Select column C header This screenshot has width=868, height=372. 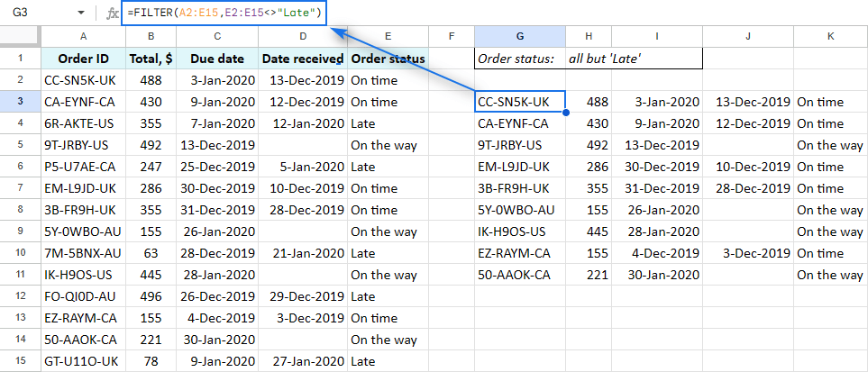coord(217,37)
